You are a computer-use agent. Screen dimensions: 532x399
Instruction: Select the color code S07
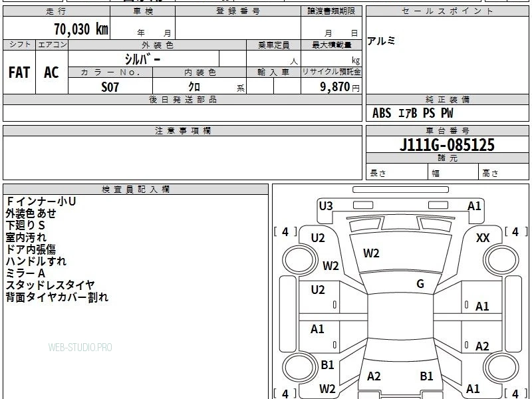(110, 87)
